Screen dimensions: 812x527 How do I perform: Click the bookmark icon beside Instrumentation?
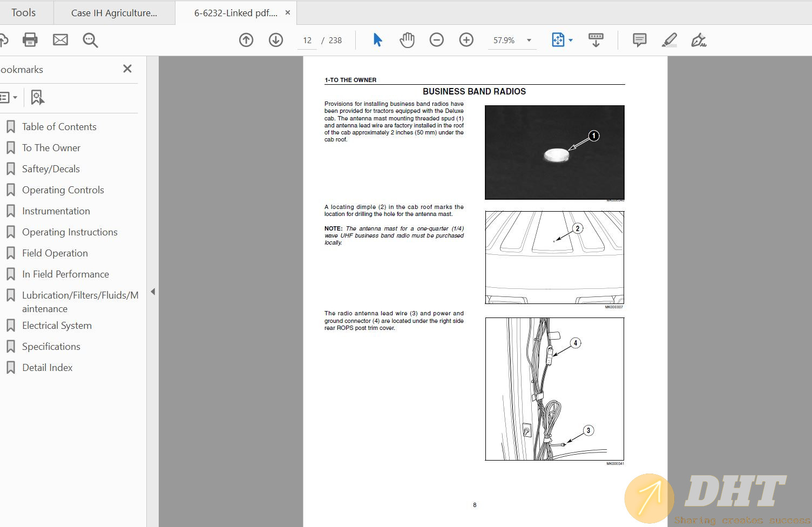[10, 211]
